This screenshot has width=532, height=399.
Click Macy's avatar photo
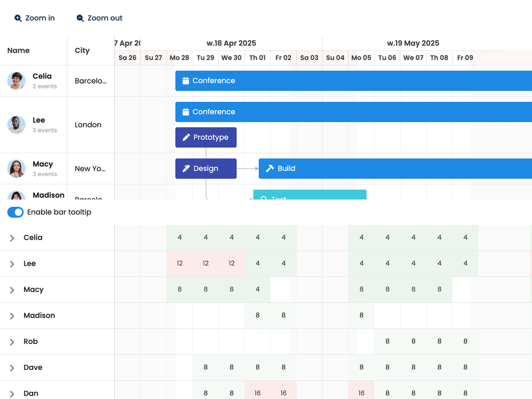tap(16, 169)
